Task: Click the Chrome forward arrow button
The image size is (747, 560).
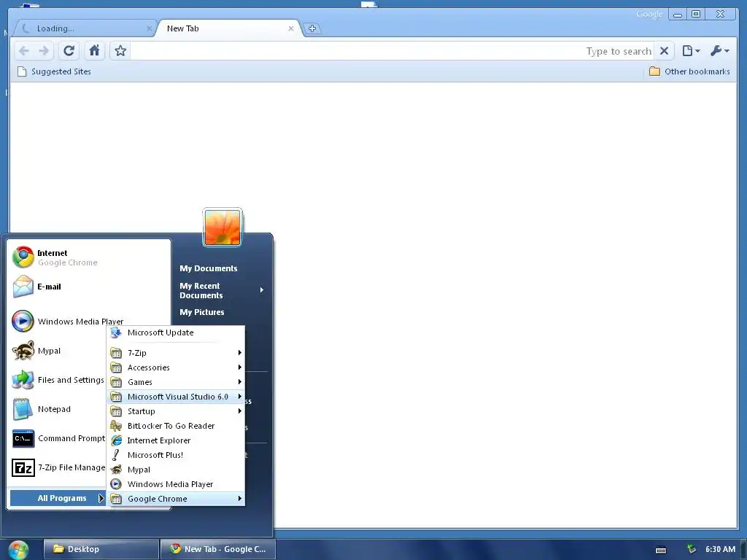Action: [x=44, y=50]
